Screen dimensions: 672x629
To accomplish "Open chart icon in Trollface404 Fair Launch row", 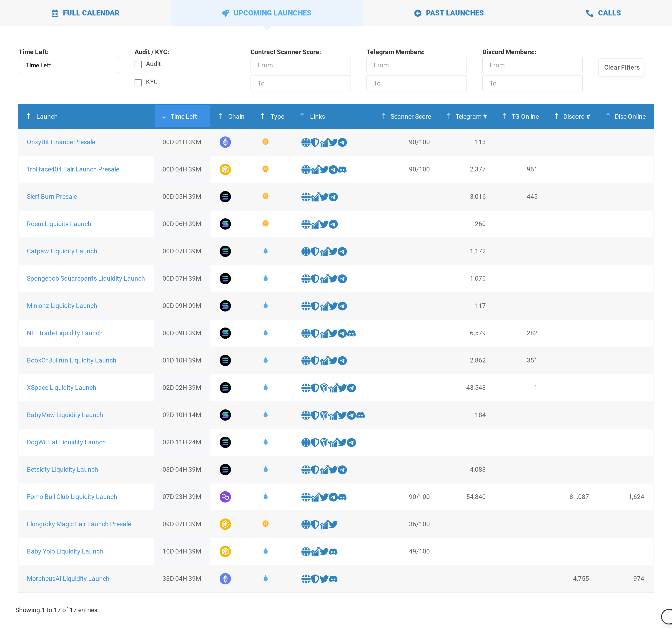I will click(315, 170).
